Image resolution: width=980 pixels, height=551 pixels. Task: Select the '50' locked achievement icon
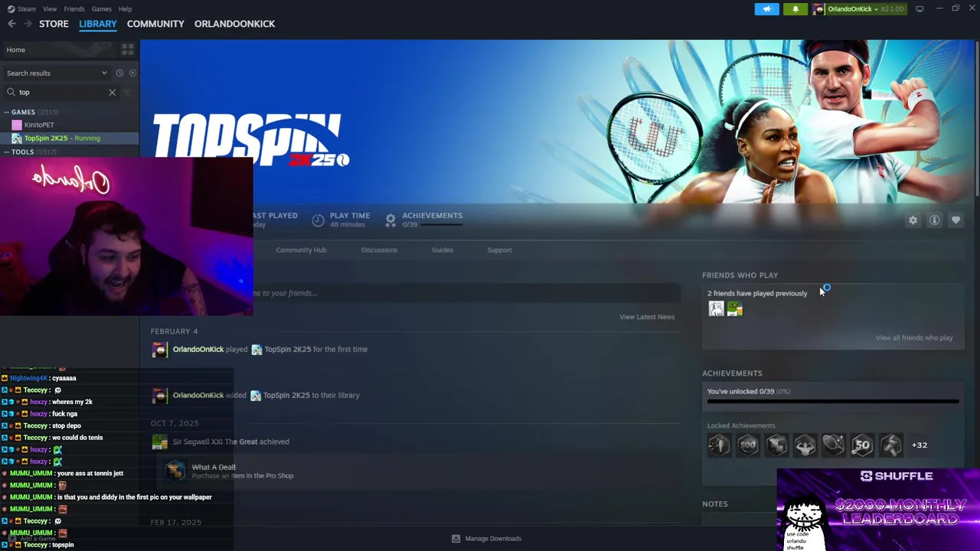[x=862, y=445]
